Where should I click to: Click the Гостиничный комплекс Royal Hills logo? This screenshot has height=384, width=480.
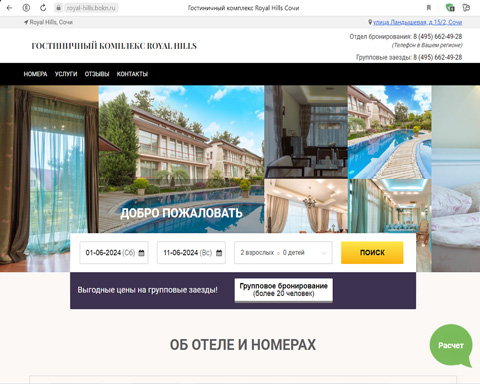(x=114, y=46)
